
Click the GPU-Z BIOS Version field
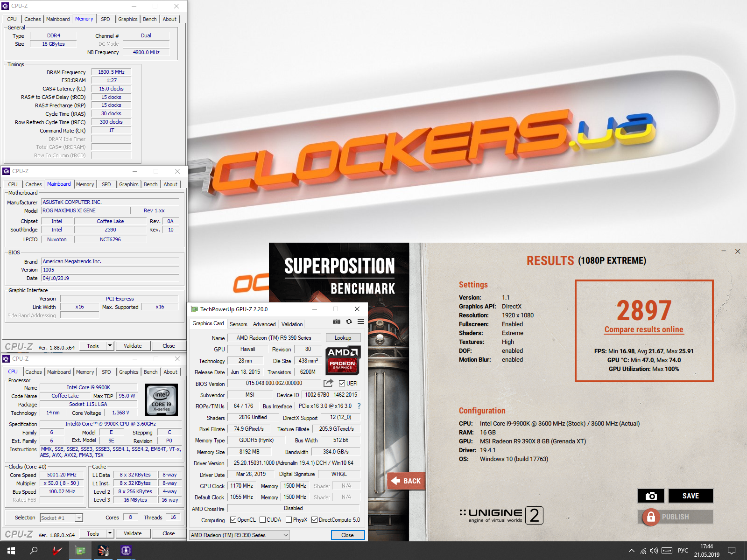274,383
